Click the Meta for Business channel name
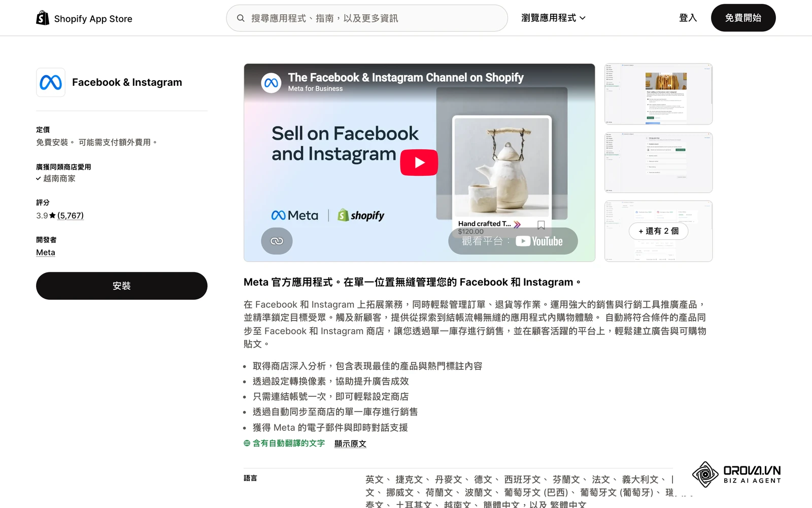This screenshot has width=812, height=508. pyautogui.click(x=315, y=88)
